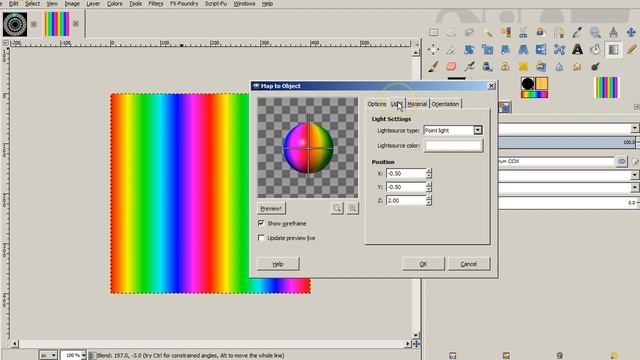
Task: Select the Foreground Select tool
Action: [541, 32]
